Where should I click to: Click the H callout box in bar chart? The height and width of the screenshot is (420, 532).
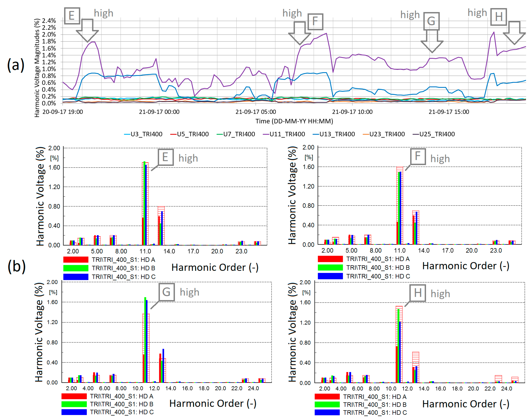[x=418, y=293]
